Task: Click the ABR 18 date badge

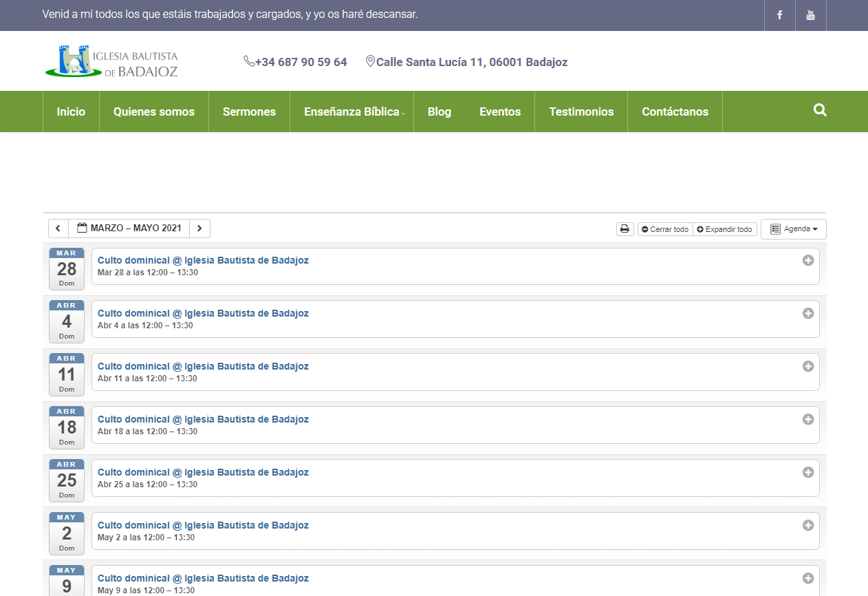Action: pyautogui.click(x=67, y=427)
